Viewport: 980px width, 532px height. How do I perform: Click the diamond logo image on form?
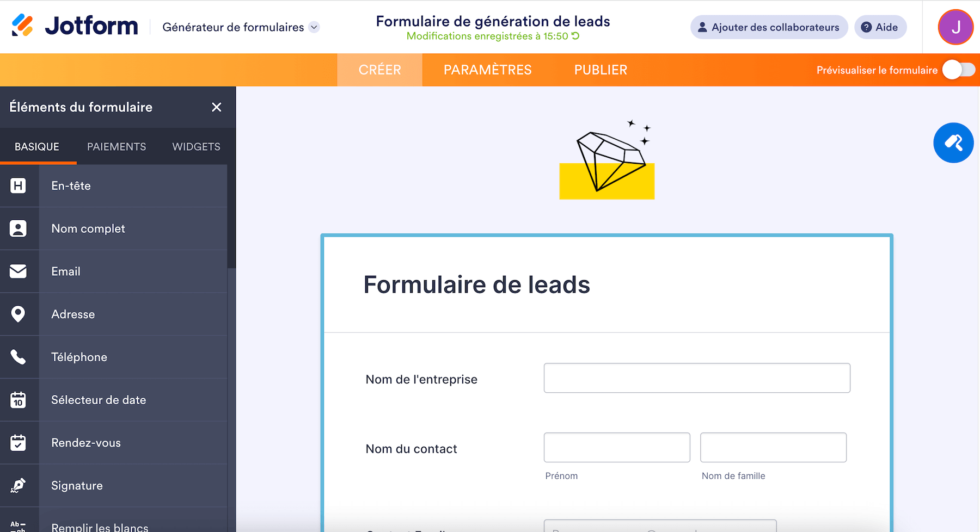607,160
